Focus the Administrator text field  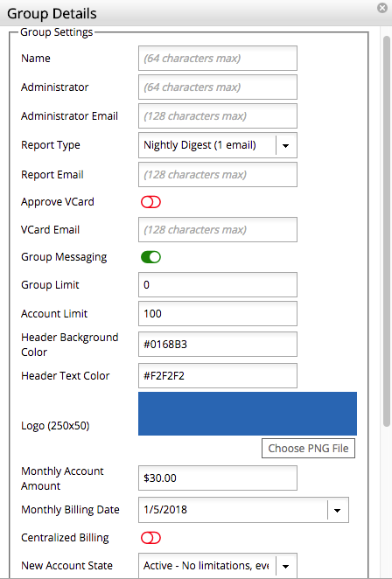(218, 87)
